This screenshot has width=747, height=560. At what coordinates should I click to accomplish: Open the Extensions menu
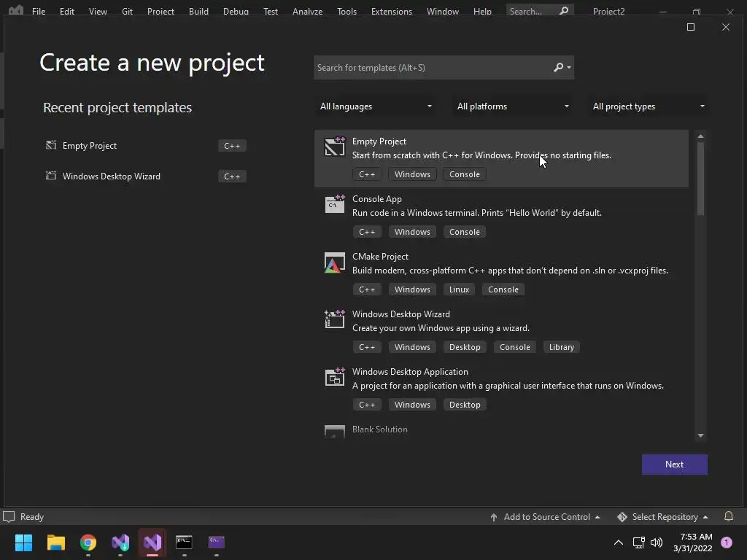392,11
